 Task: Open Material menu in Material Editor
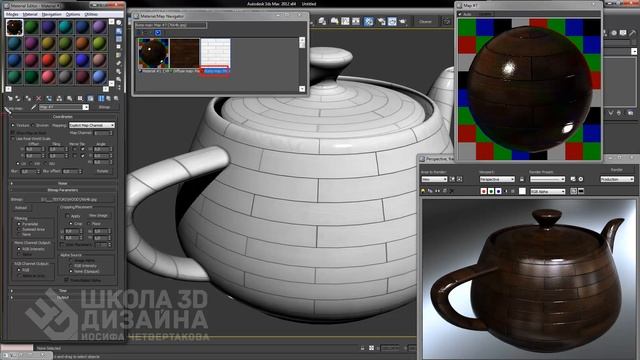point(30,14)
